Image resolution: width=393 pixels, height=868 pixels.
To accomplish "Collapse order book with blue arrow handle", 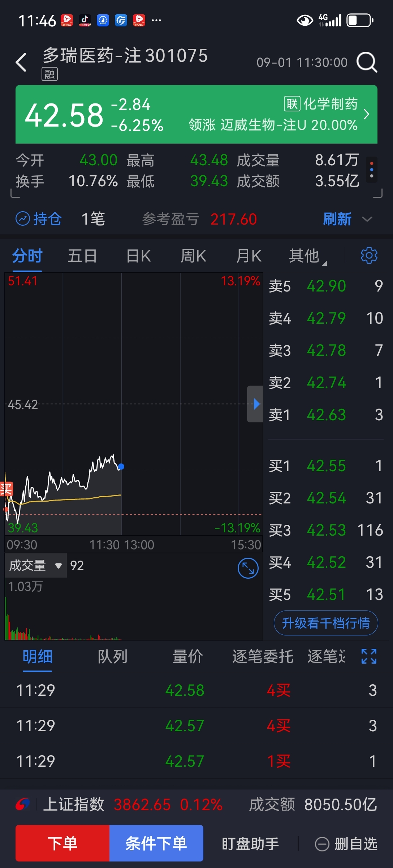I will (255, 404).
